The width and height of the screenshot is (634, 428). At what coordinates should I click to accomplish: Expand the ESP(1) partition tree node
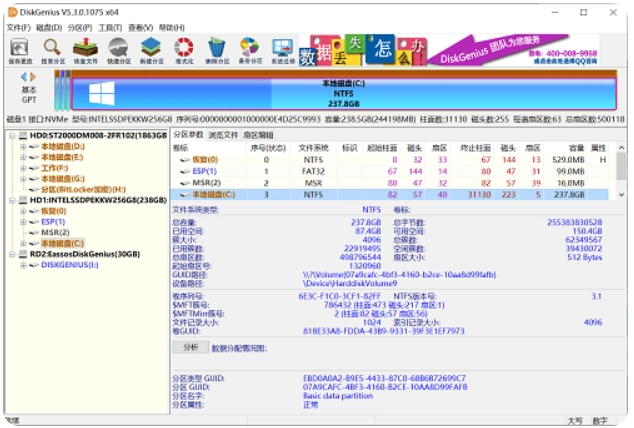click(x=24, y=222)
